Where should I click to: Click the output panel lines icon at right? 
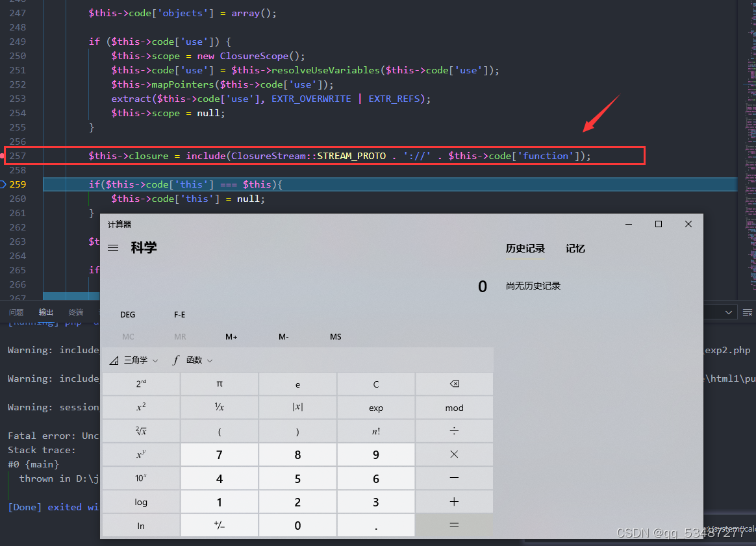[x=748, y=312]
